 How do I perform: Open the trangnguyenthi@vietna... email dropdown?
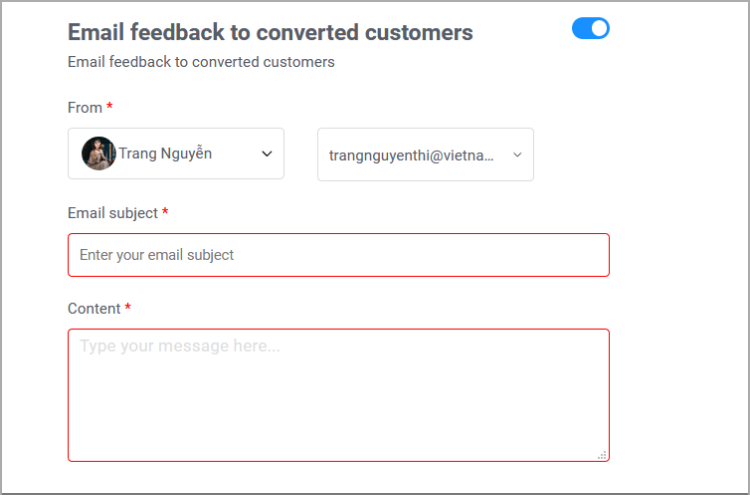click(425, 154)
